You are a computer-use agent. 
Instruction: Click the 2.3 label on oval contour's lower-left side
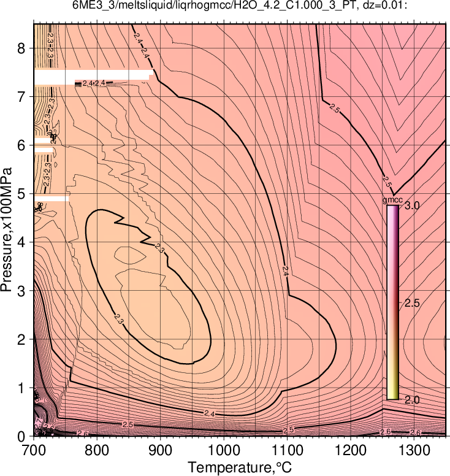[119, 318]
